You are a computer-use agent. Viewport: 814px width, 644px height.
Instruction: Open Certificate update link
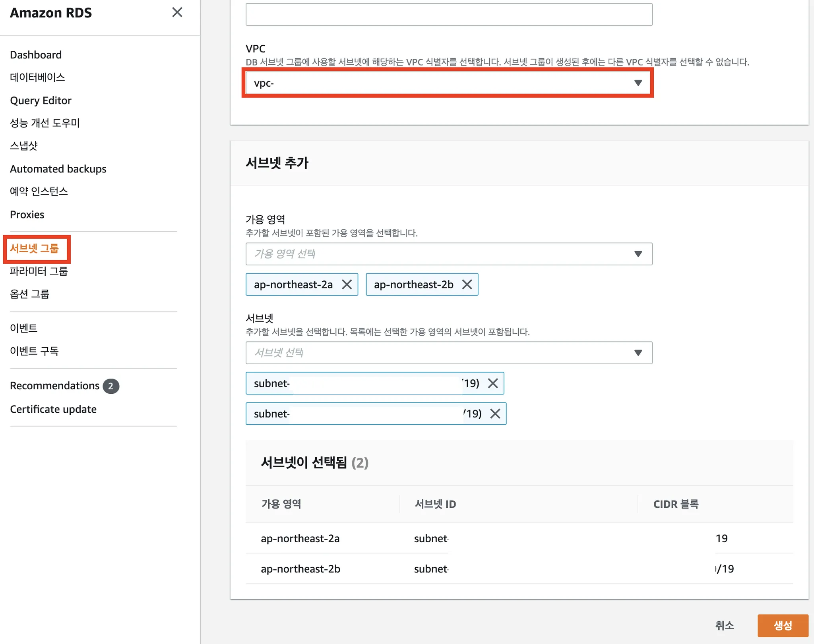pos(53,409)
